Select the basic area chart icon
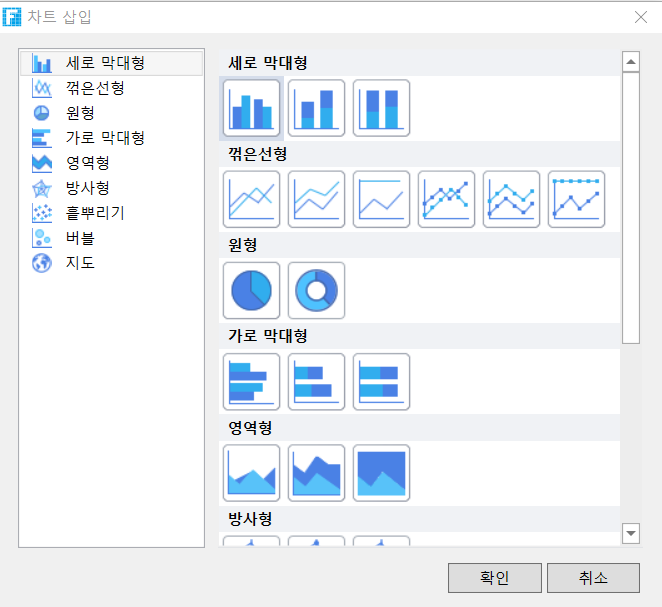 point(251,473)
